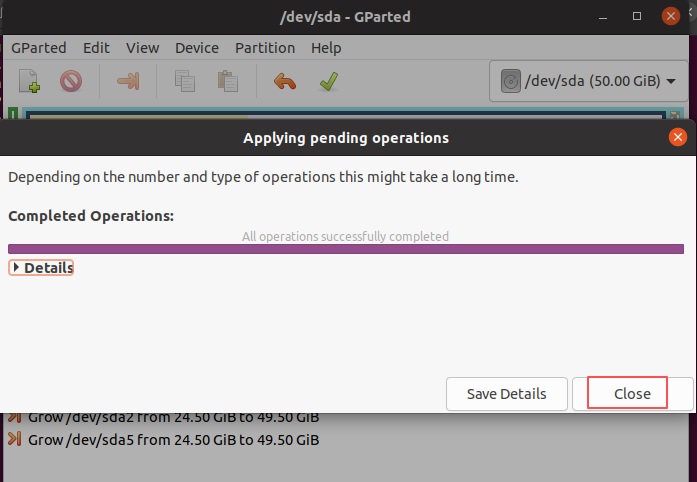
Task: Click the Paste partition toolbar icon
Action: [227, 81]
